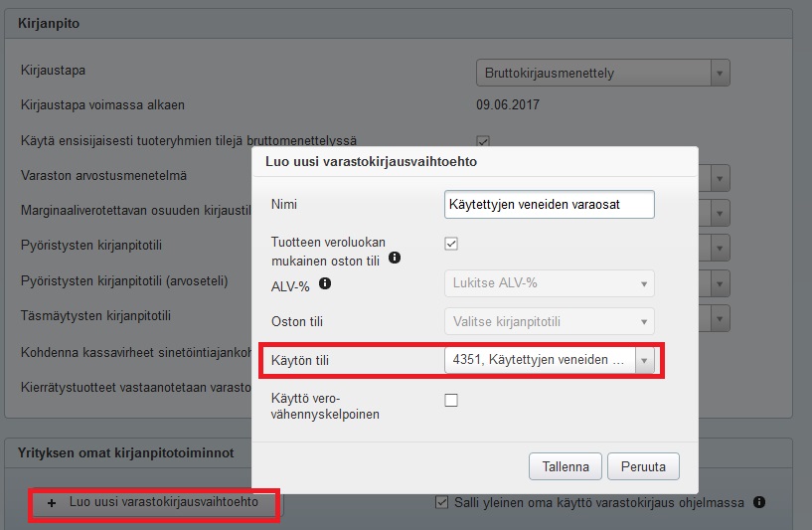This screenshot has height=530, width=812.
Task: Click info icon next to Tuotteen veroluokan label
Action: pyautogui.click(x=395, y=257)
